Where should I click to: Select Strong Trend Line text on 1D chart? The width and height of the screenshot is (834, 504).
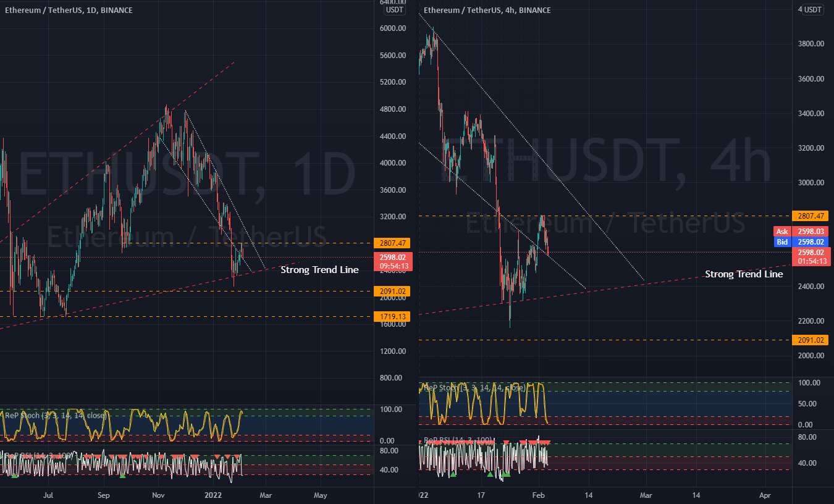(319, 270)
